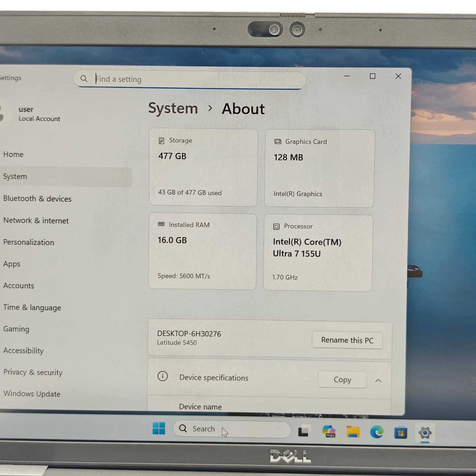476x476 pixels.
Task: Click the 'Device name' row label
Action: 200,407
